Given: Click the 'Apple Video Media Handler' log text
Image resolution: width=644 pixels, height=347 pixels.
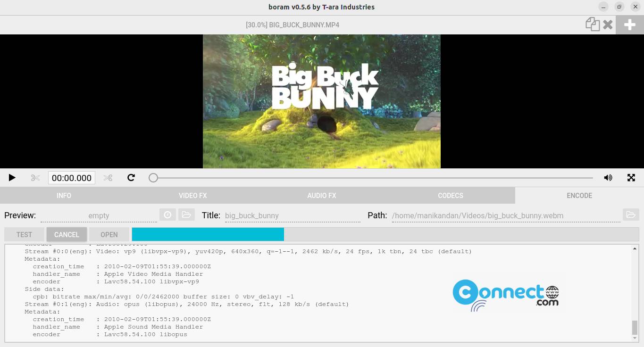Looking at the screenshot, I should pos(153,274).
